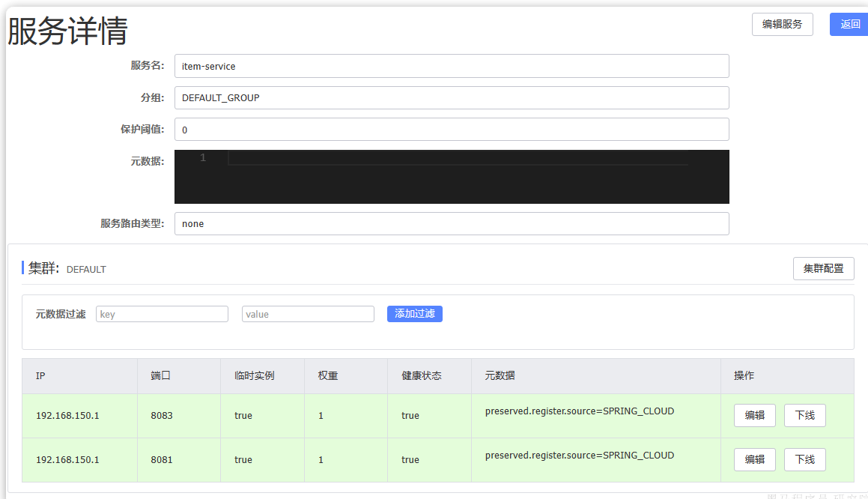Click the 服务路由类型 field showing none

click(451, 223)
